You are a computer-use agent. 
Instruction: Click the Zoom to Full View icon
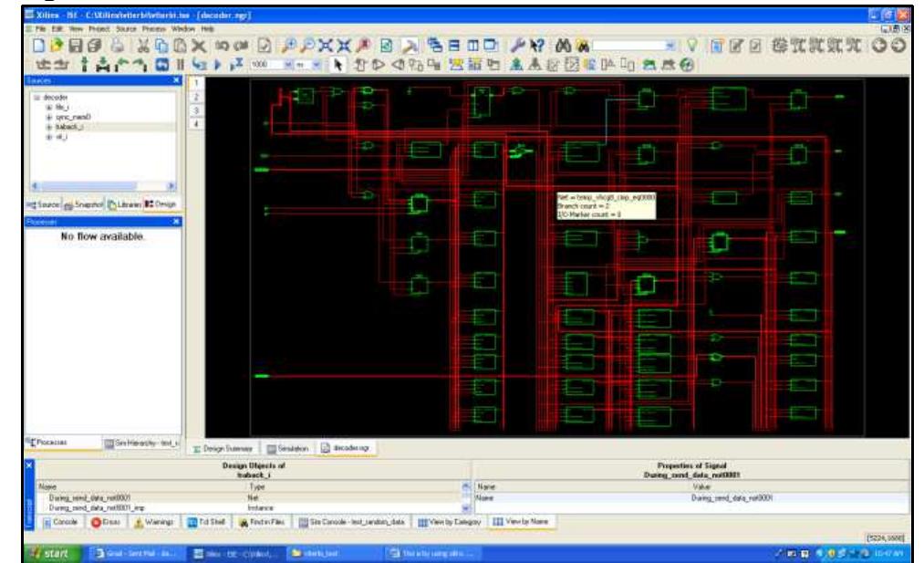click(326, 46)
